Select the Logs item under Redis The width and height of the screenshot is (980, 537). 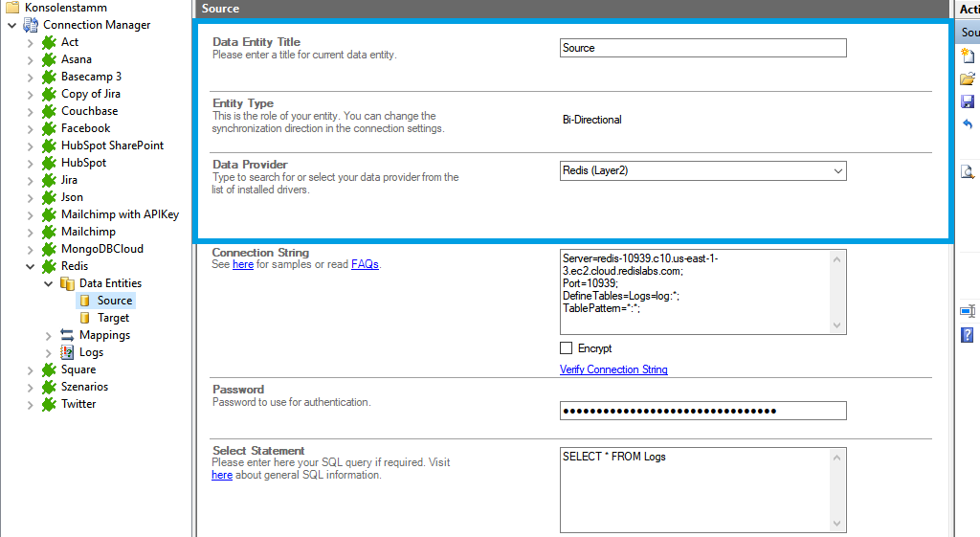point(91,352)
